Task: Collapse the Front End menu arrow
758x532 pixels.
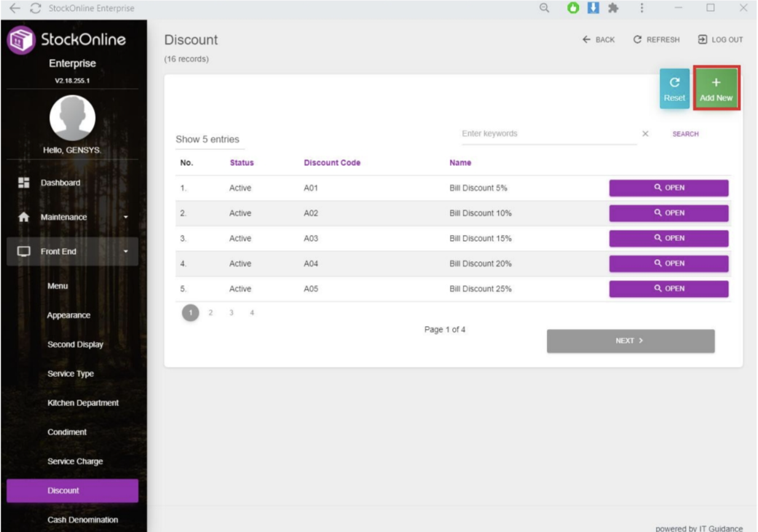Action: [125, 252]
